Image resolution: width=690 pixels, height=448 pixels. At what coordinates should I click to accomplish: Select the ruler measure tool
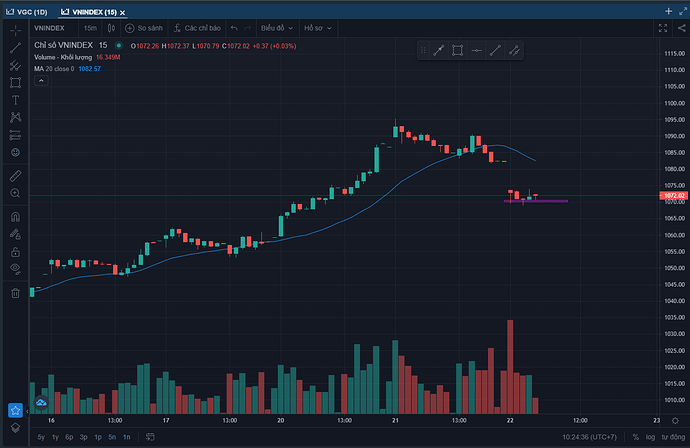(x=15, y=176)
